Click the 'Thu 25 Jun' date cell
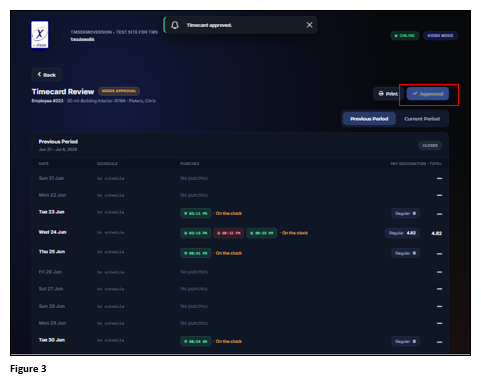The image size is (481, 388). coord(52,252)
